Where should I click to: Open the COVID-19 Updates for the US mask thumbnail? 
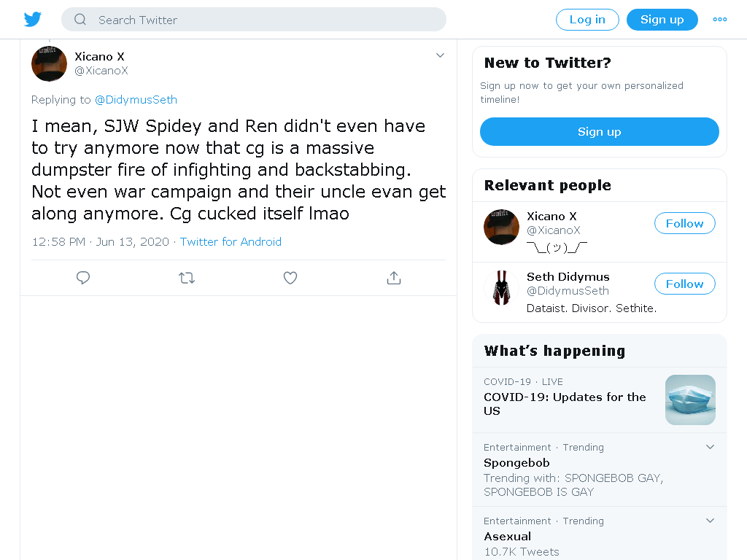[690, 400]
